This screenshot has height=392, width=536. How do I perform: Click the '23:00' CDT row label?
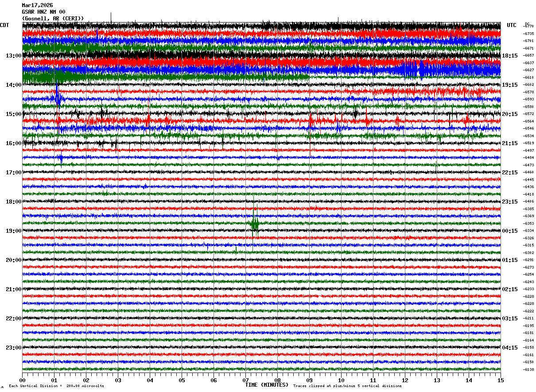14,348
